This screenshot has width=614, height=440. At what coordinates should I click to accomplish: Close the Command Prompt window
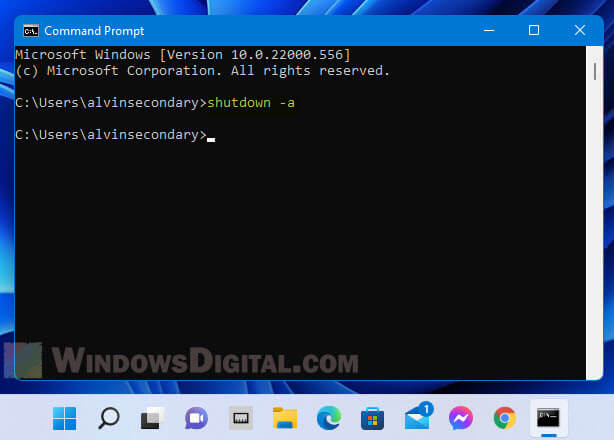580,30
